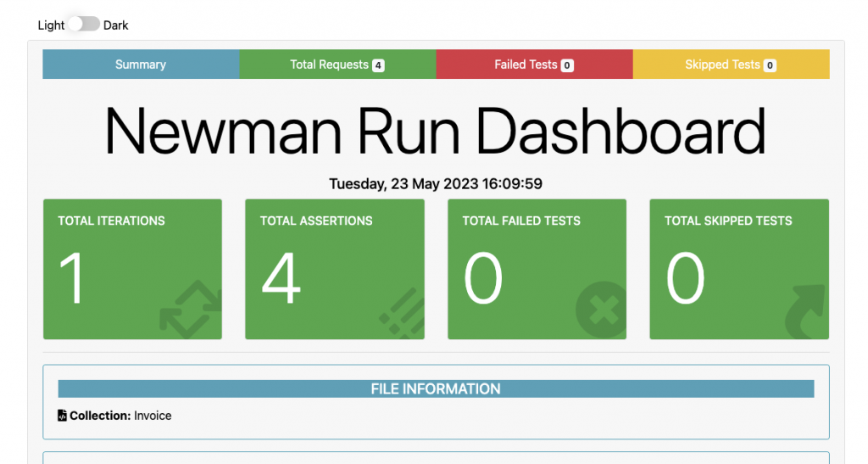868x464 pixels.
Task: Click the Total Iterations card label
Action: point(111,221)
